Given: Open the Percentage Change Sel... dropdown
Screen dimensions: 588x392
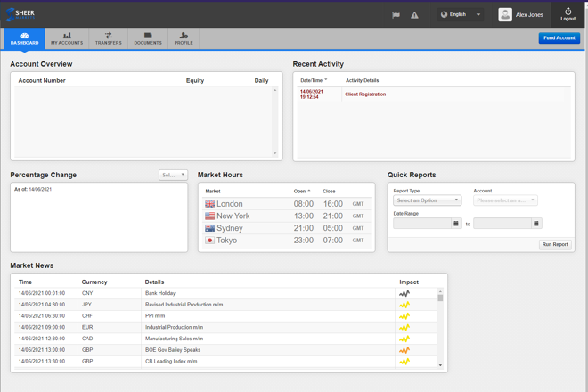Looking at the screenshot, I should 173,176.
